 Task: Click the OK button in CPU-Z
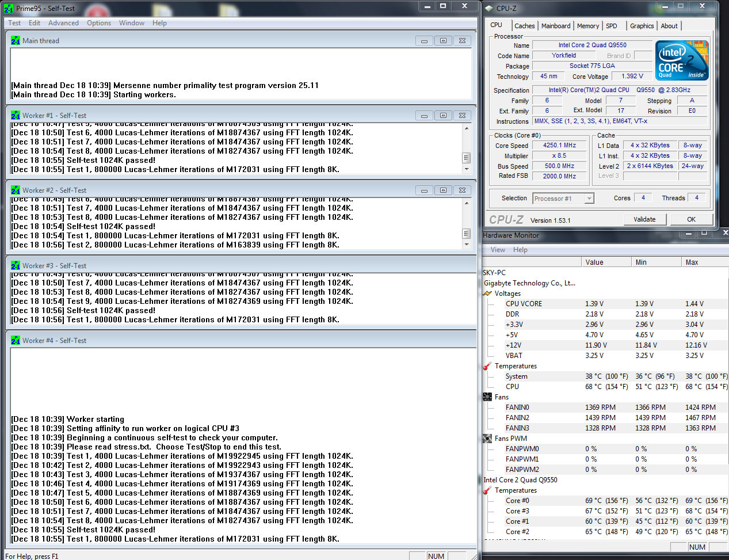click(691, 219)
